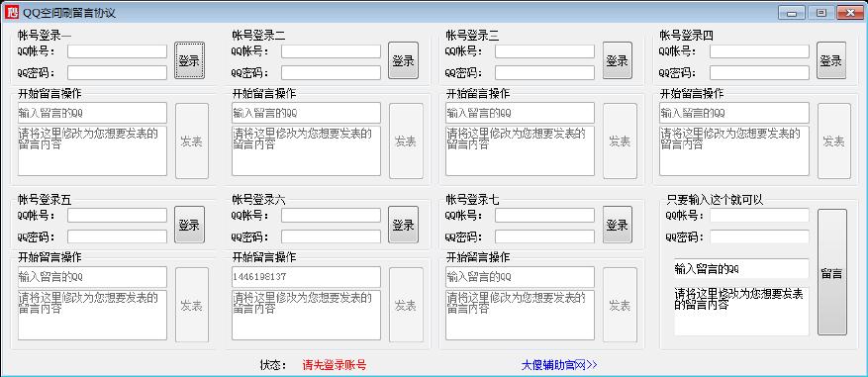Focus QQ帐号 field in 帐号登录七
This screenshot has width=868, height=377.
point(544,216)
